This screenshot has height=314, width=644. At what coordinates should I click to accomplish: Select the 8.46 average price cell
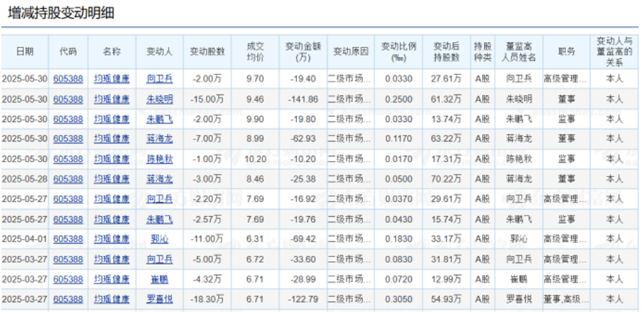tap(255, 179)
